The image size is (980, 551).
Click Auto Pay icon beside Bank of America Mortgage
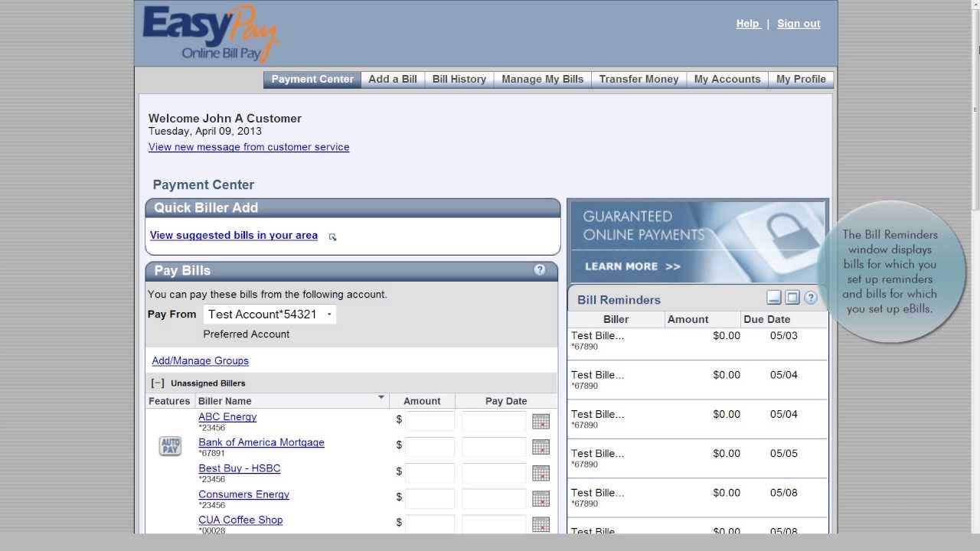170,446
